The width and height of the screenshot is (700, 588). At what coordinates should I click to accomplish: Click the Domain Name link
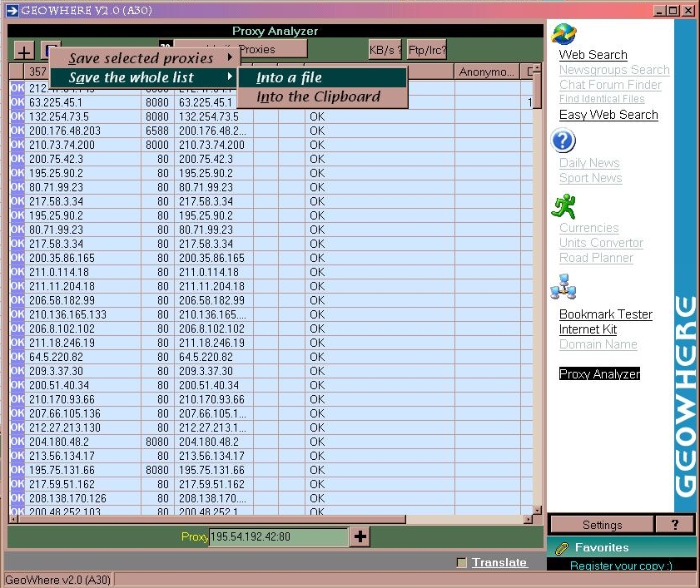tap(598, 344)
